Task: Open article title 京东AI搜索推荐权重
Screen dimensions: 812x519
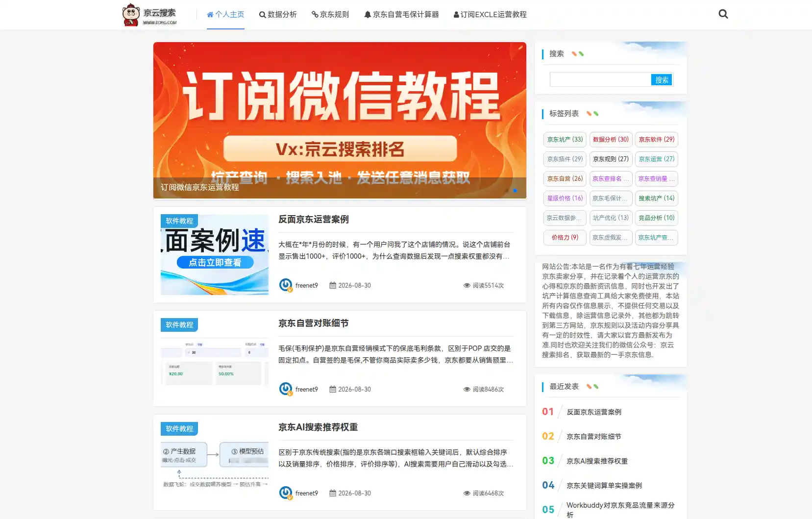Action: (318, 427)
